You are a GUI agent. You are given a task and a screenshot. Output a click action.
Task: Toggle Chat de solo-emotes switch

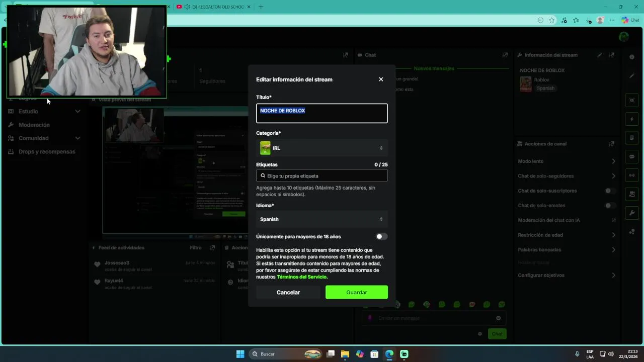[x=610, y=206]
